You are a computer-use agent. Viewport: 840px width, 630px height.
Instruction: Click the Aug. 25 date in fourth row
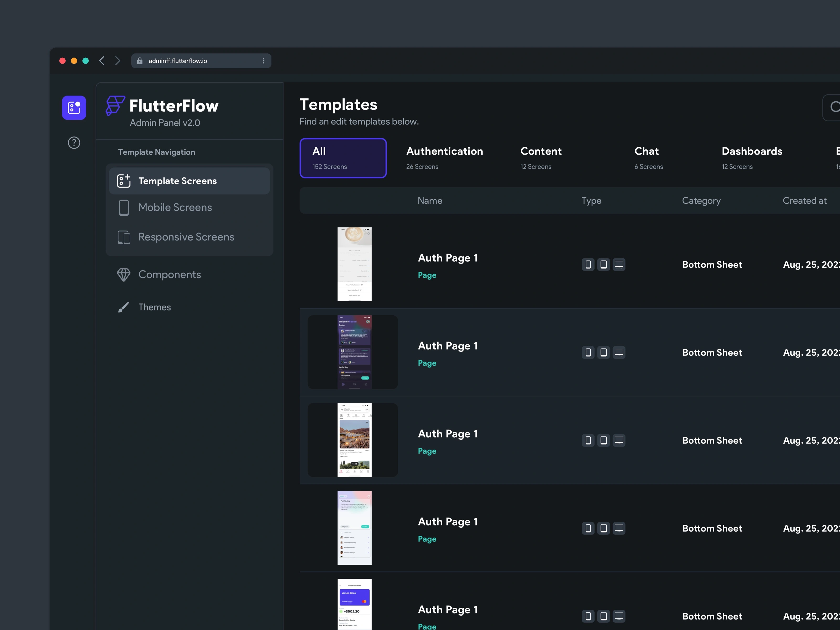point(811,529)
